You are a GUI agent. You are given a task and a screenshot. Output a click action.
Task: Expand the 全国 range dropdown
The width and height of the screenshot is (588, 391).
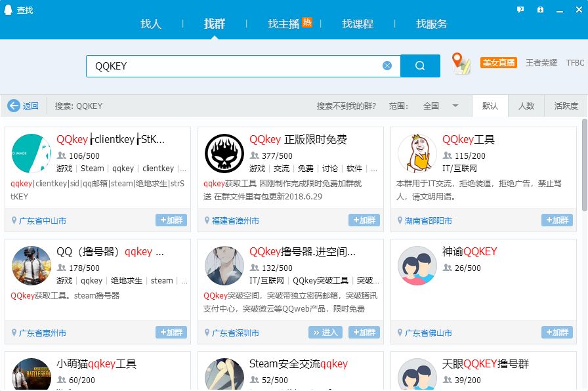(x=455, y=106)
